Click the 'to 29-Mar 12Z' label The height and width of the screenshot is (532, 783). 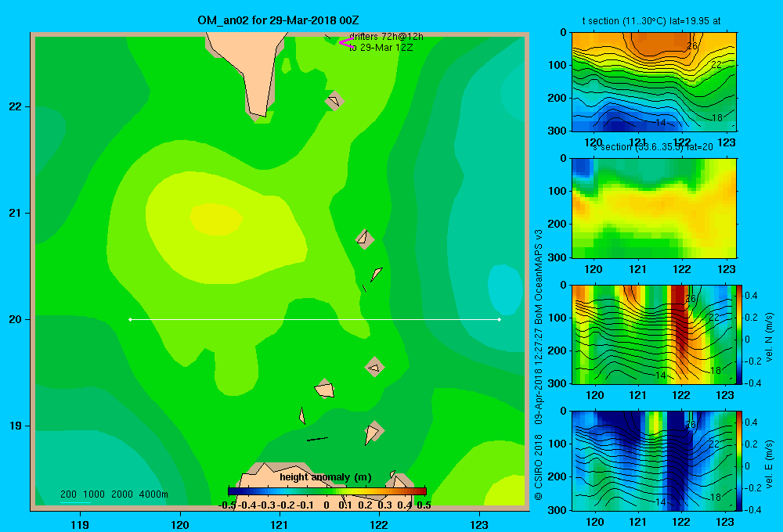381,48
